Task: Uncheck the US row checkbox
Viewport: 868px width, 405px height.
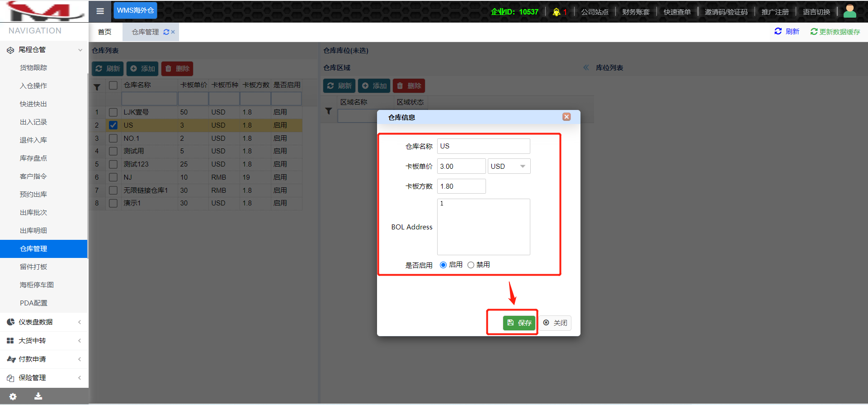Action: (x=113, y=125)
